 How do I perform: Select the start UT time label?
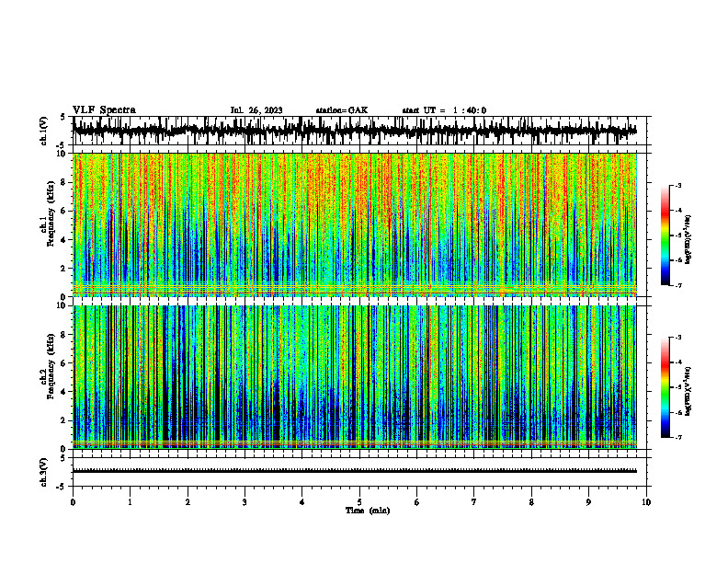444,110
